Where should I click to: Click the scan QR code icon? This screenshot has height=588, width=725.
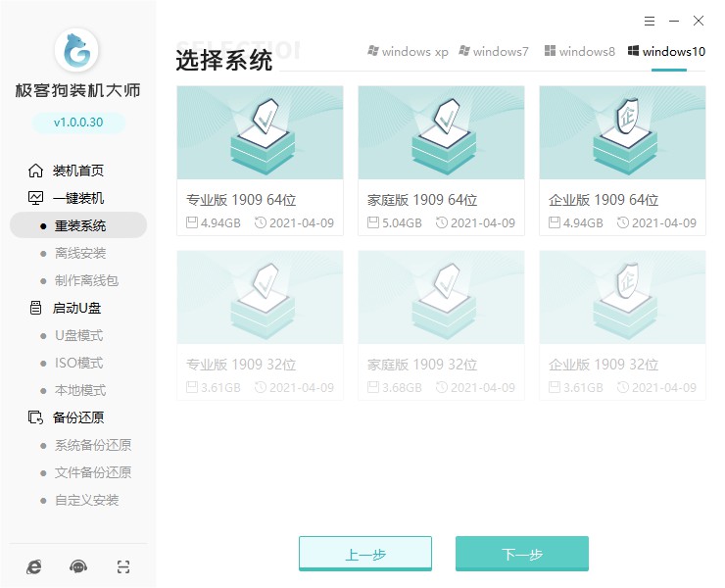123,566
